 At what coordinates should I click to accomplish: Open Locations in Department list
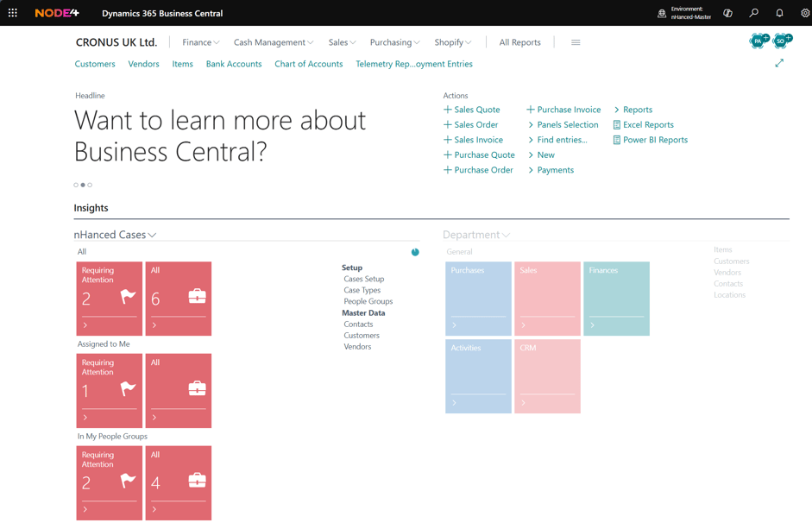coord(730,295)
